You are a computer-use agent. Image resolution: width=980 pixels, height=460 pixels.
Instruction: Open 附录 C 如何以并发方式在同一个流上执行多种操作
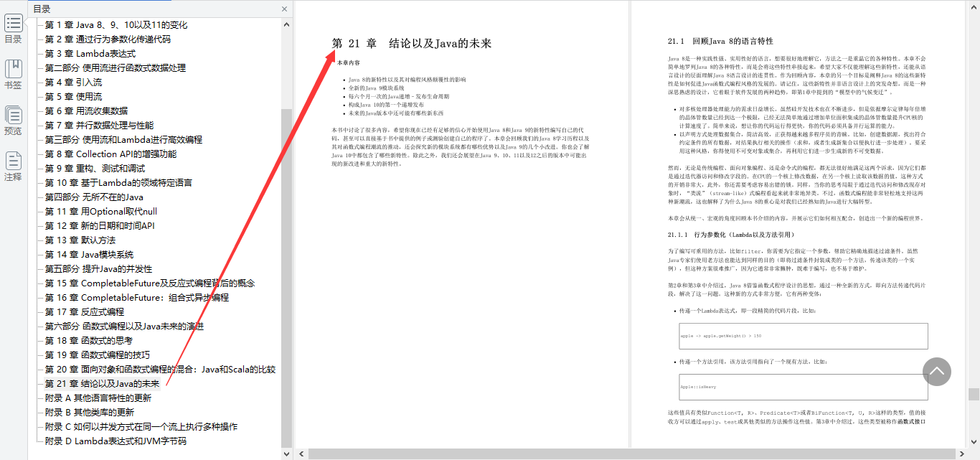click(x=141, y=427)
